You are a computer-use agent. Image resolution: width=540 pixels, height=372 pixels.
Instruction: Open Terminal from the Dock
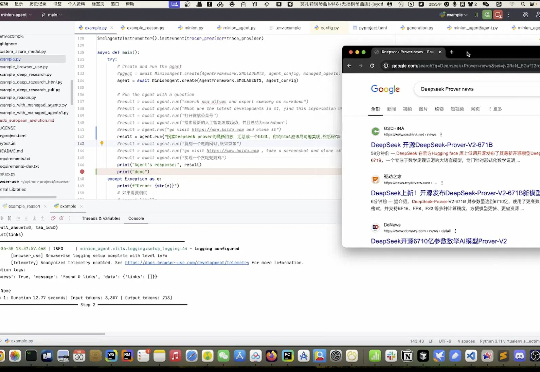(31, 356)
